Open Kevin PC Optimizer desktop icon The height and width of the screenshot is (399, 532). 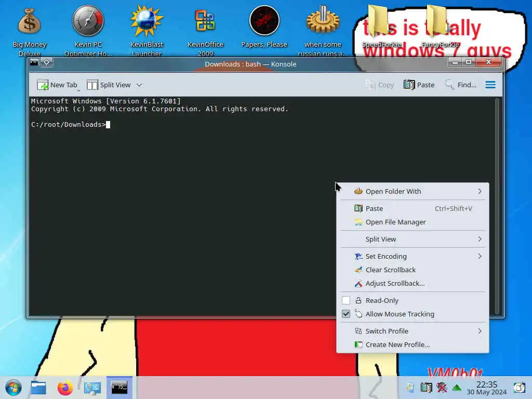pos(88,31)
